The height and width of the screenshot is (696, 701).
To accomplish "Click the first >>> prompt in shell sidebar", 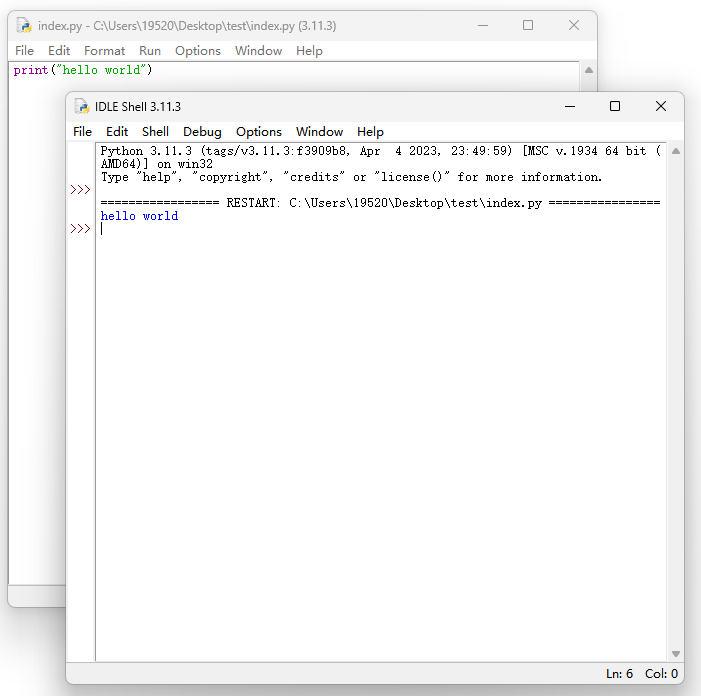I will coord(80,190).
